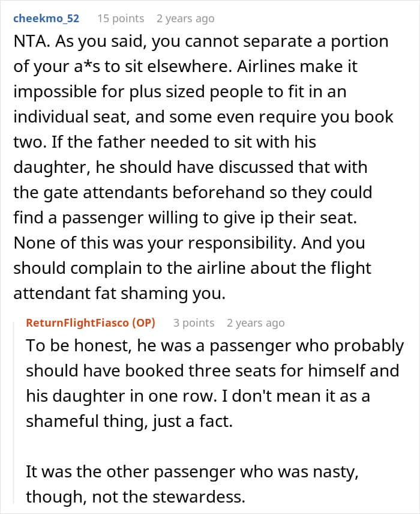Click the phrase "attendant fat shaming you."
The width and height of the screenshot is (420, 514).
coord(119,294)
